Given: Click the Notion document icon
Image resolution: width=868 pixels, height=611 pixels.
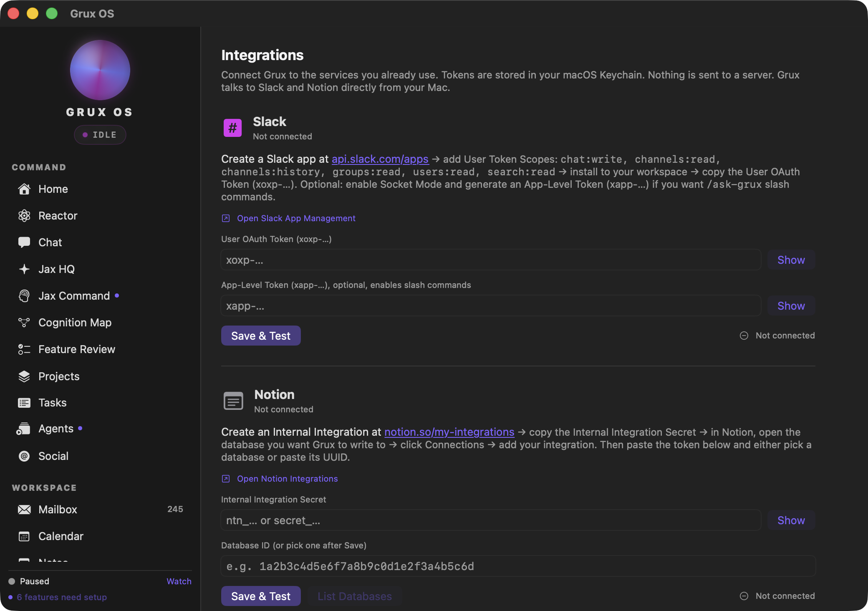Looking at the screenshot, I should (x=233, y=401).
